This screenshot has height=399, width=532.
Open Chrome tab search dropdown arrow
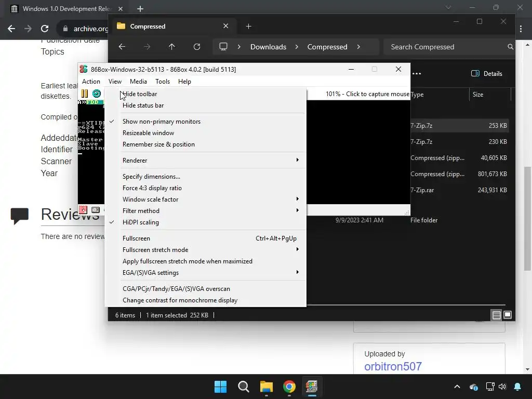(448, 7)
